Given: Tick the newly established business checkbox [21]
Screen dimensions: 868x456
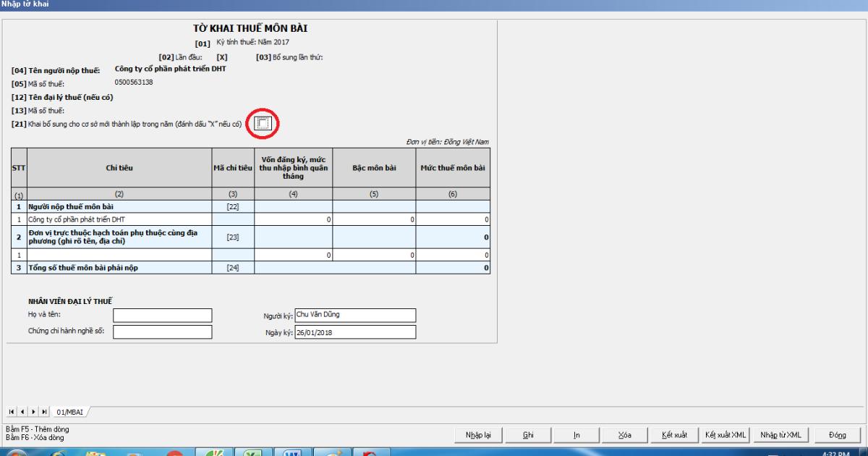Looking at the screenshot, I should [x=263, y=124].
